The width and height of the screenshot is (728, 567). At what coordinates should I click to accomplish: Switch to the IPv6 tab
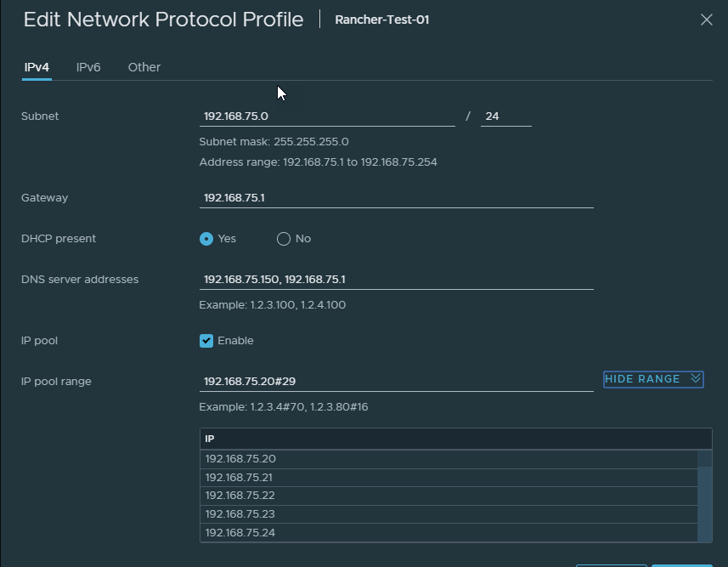[88, 66]
